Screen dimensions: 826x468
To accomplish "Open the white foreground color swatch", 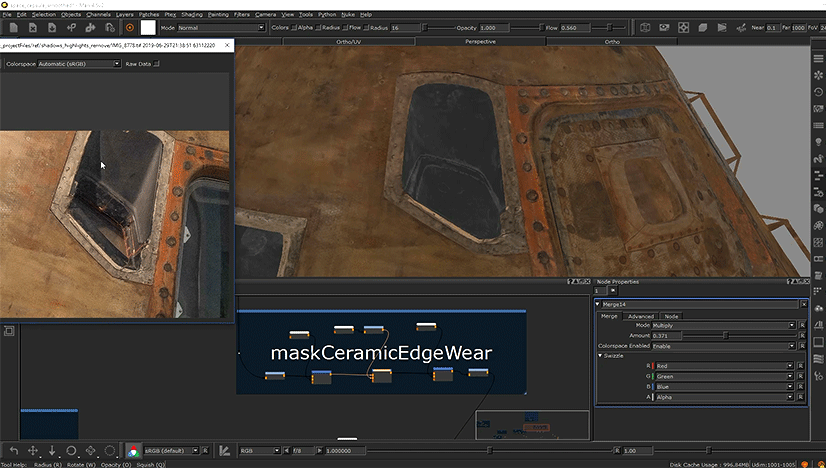I will pos(148,27).
